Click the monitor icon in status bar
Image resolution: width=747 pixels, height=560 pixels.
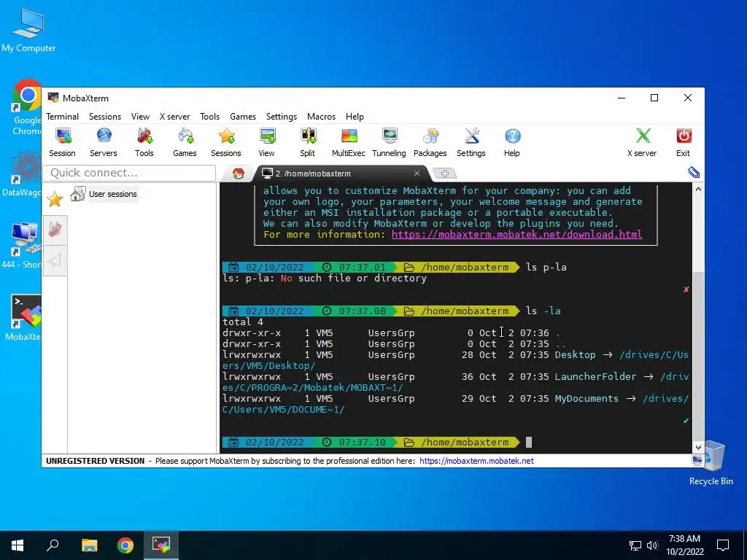point(697,460)
